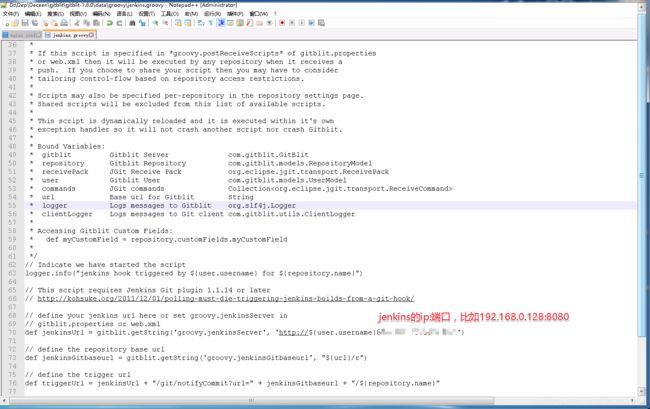Click the Print toolbar icon
The image size is (650, 409).
pyautogui.click(x=63, y=23)
